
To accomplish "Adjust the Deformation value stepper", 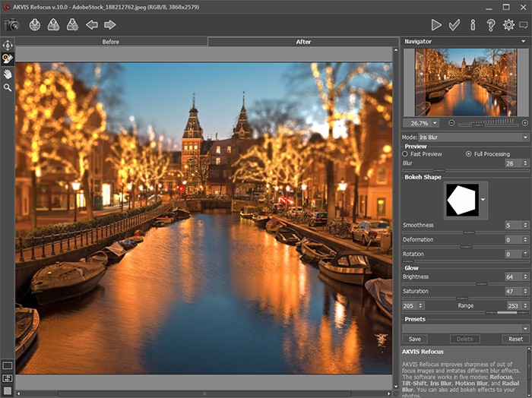I will 525,240.
